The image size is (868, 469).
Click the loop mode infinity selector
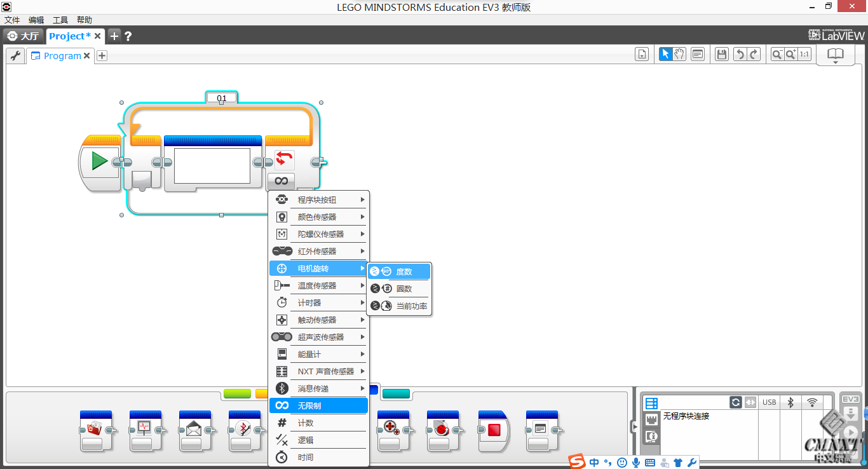pyautogui.click(x=281, y=181)
